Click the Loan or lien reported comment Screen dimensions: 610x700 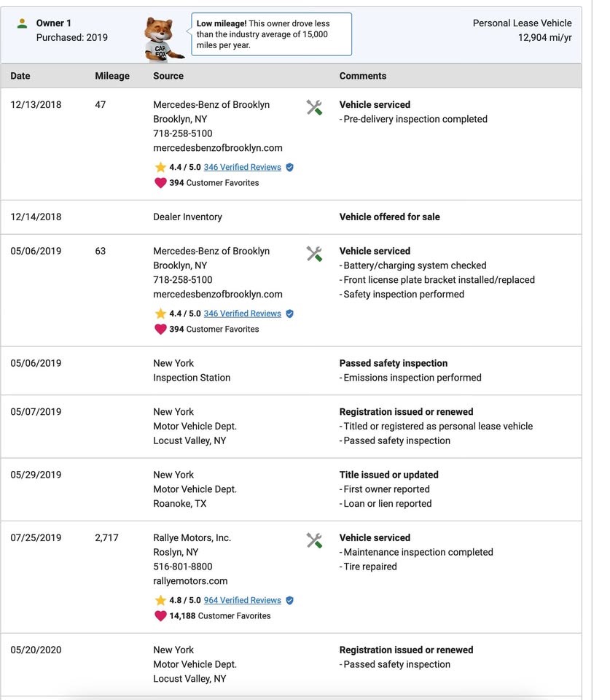click(386, 504)
